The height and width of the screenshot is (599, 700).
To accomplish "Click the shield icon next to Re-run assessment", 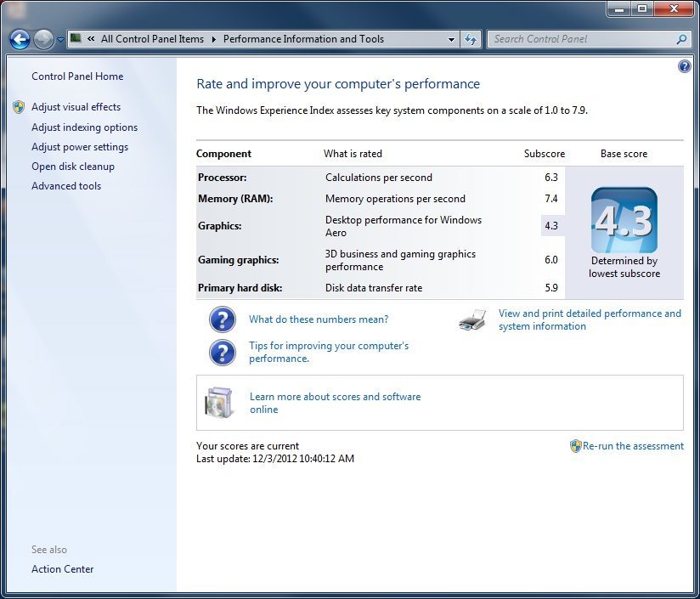I will (576, 446).
